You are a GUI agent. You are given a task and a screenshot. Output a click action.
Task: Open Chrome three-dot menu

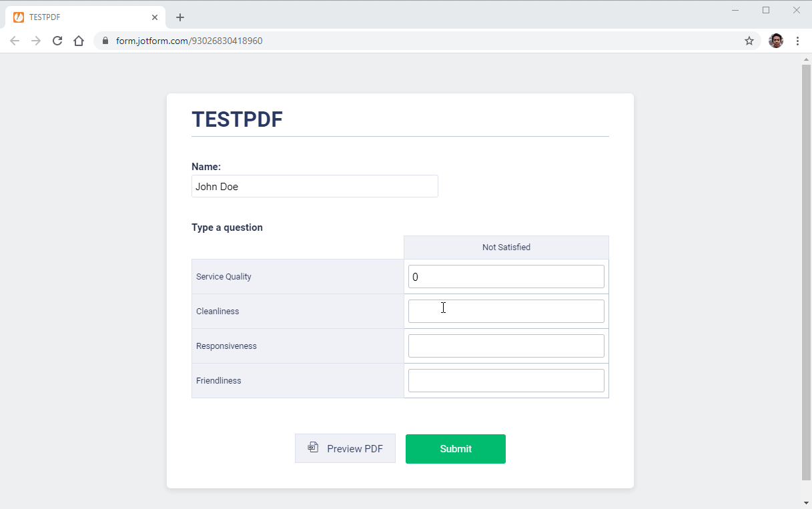pyautogui.click(x=797, y=41)
